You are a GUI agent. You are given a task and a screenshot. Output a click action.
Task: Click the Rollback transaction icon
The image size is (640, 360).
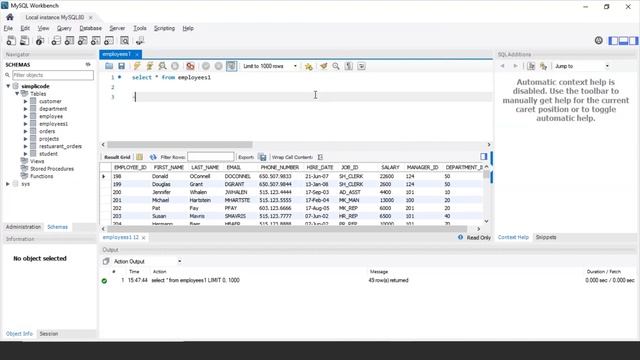point(219,66)
